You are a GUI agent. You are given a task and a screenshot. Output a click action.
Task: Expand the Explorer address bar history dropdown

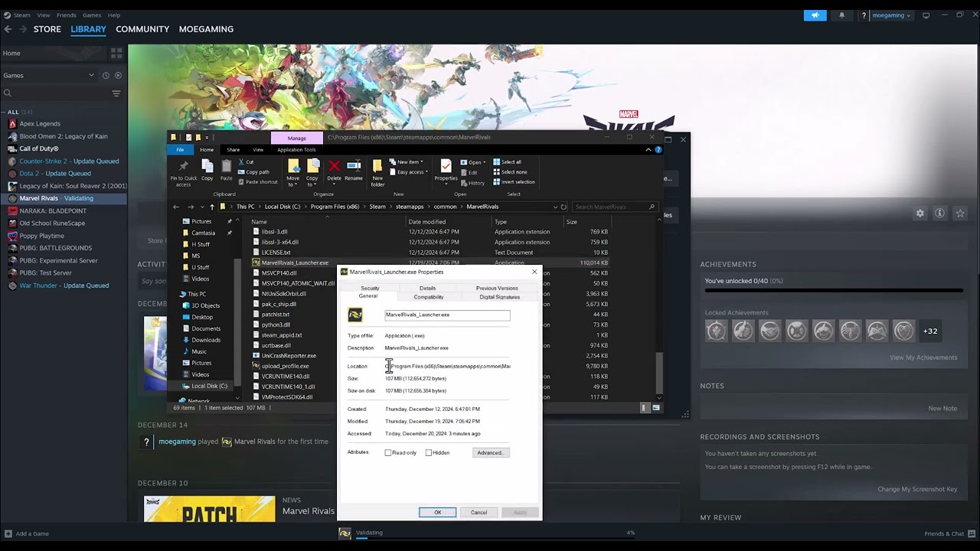(555, 207)
